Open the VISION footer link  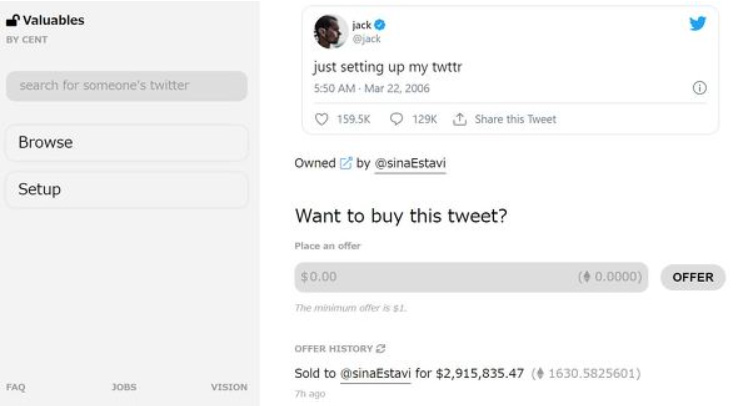[229, 387]
